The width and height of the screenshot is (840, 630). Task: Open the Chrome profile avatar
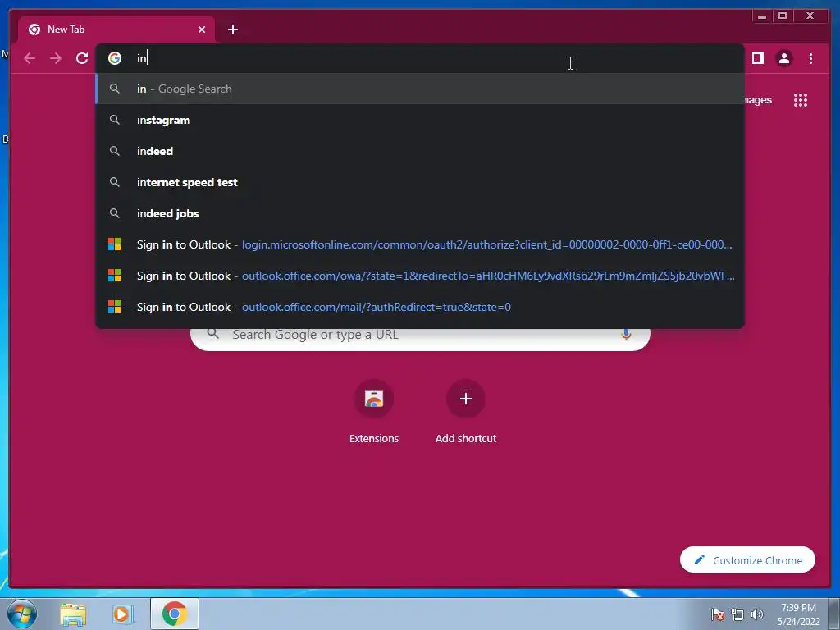(784, 58)
